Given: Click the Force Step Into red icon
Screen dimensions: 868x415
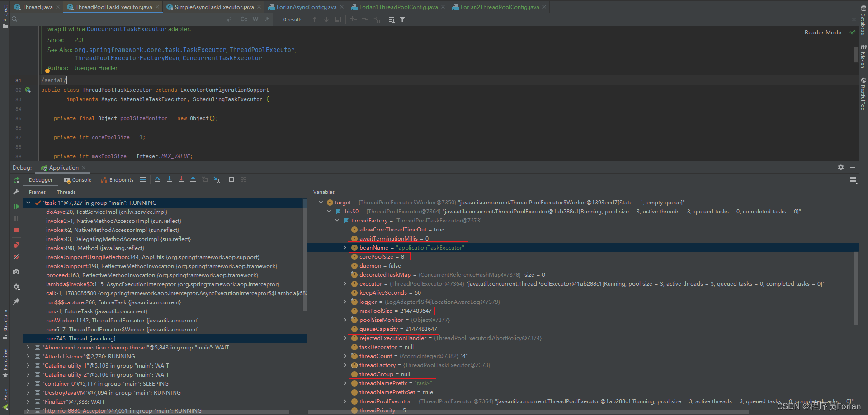Looking at the screenshot, I should [x=181, y=179].
